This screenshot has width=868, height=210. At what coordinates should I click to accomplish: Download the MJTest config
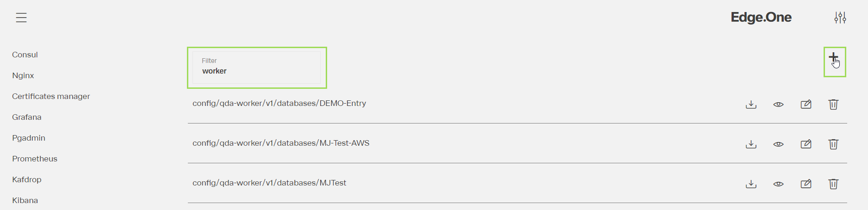[751, 184]
